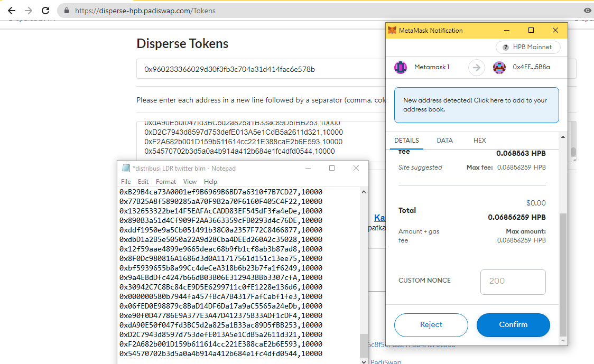Open the Notepad View menu
Image resolution: width=594 pixels, height=364 pixels.
click(x=190, y=182)
